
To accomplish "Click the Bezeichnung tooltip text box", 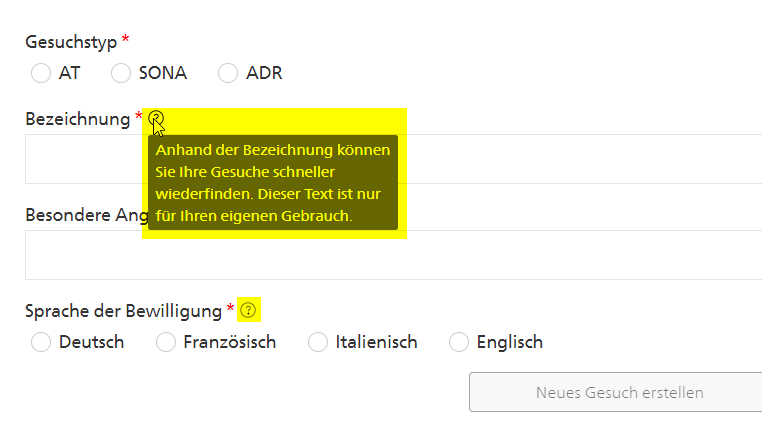I will tap(273, 182).
